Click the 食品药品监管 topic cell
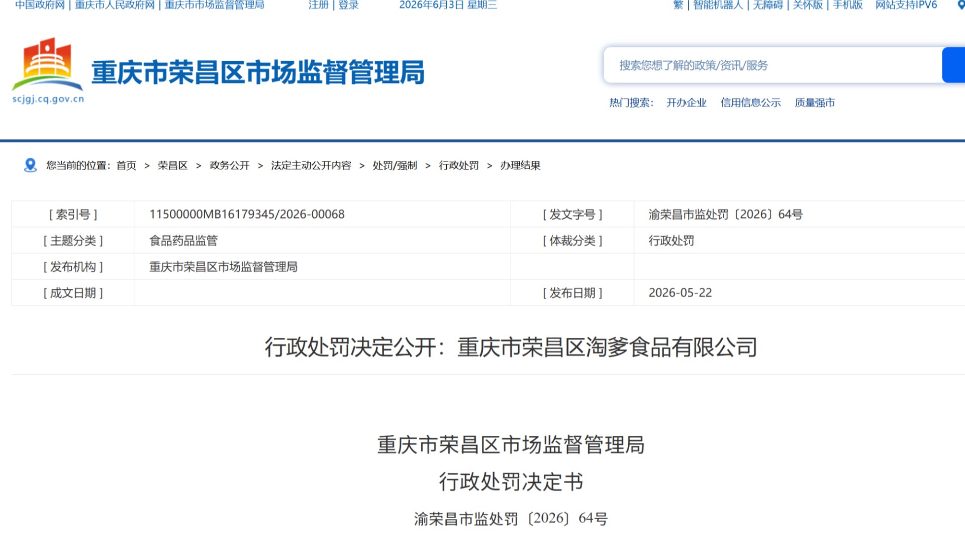Image resolution: width=965 pixels, height=560 pixels. pos(183,241)
